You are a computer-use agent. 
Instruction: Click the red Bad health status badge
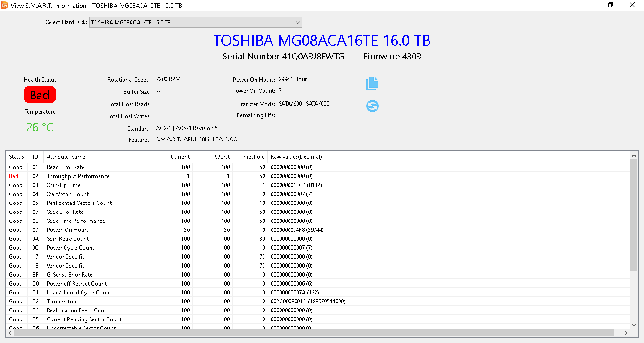pyautogui.click(x=40, y=95)
